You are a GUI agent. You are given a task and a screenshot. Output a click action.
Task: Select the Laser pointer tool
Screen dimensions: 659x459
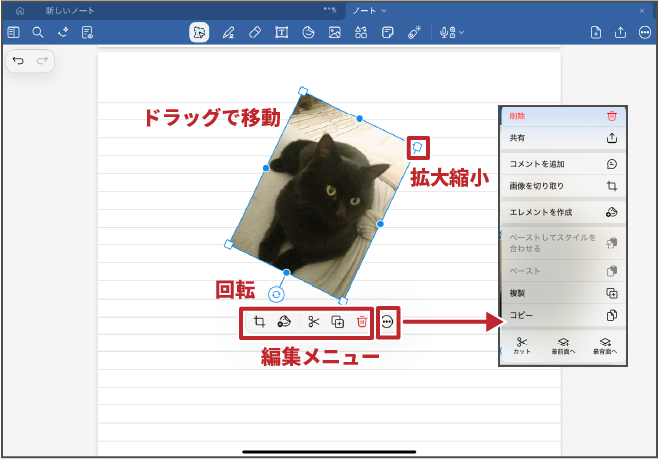point(414,32)
